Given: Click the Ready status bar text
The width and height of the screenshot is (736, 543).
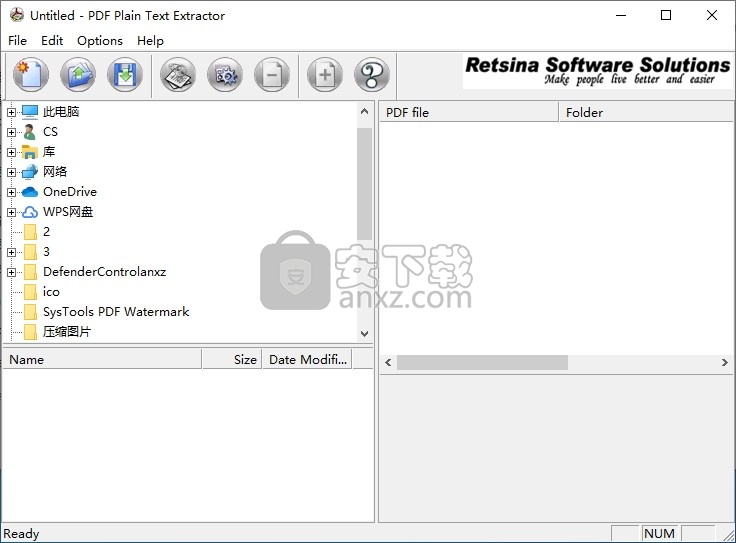Looking at the screenshot, I should pyautogui.click(x=22, y=534).
